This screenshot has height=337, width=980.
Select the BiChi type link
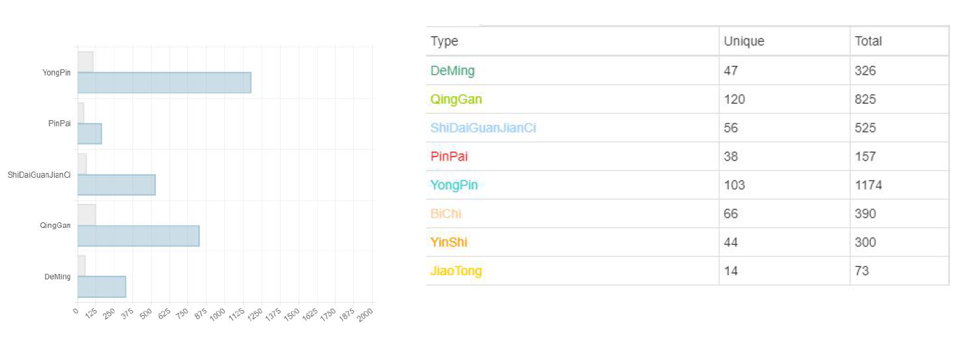446,214
